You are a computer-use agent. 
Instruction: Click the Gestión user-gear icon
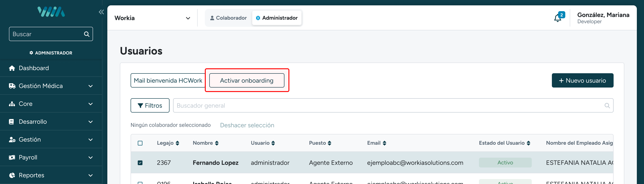(x=12, y=140)
